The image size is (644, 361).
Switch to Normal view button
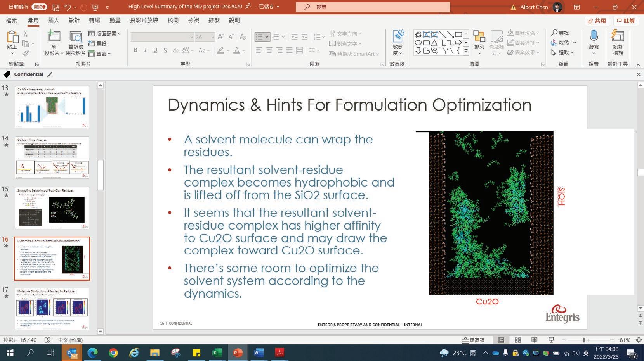tap(501, 340)
